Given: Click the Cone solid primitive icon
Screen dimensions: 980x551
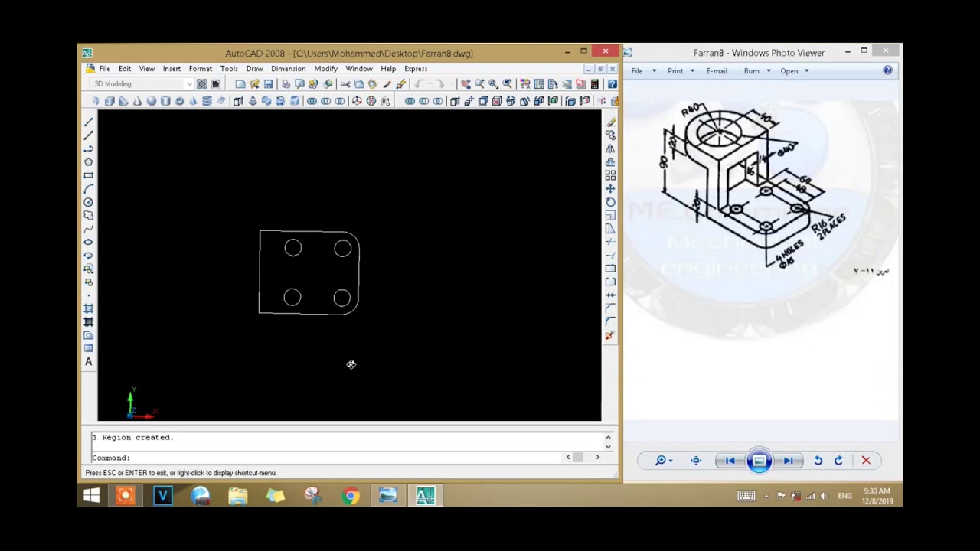Looking at the screenshot, I should click(138, 101).
